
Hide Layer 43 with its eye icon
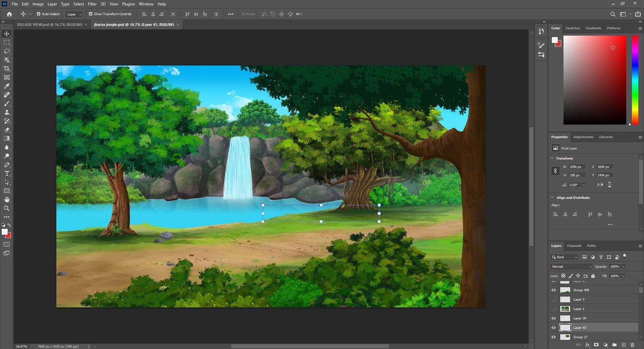point(553,328)
